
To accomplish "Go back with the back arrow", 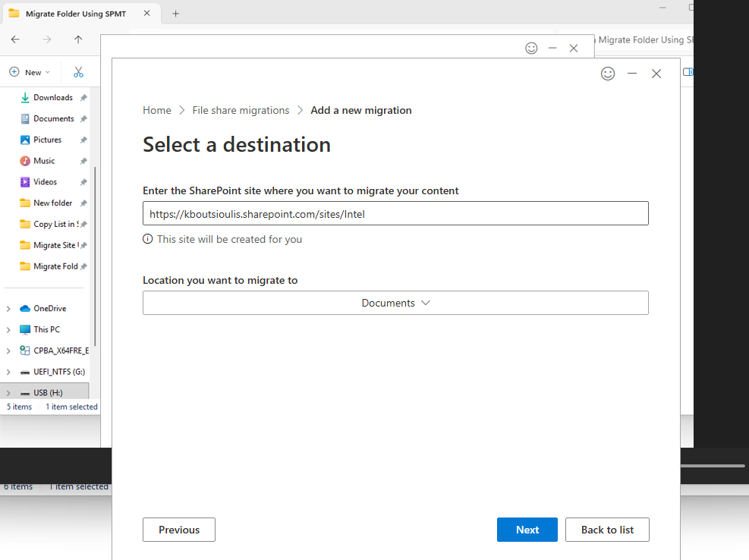I will click(15, 39).
